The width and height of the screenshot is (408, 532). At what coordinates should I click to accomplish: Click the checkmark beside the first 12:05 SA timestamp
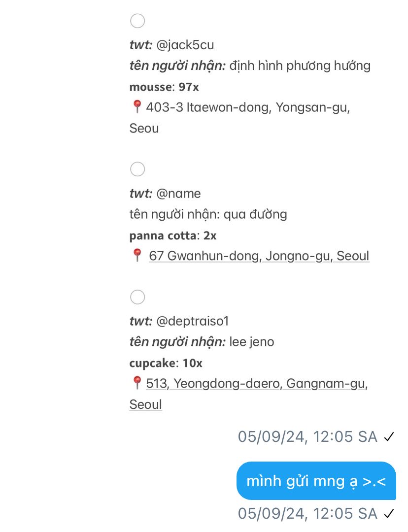pos(389,437)
